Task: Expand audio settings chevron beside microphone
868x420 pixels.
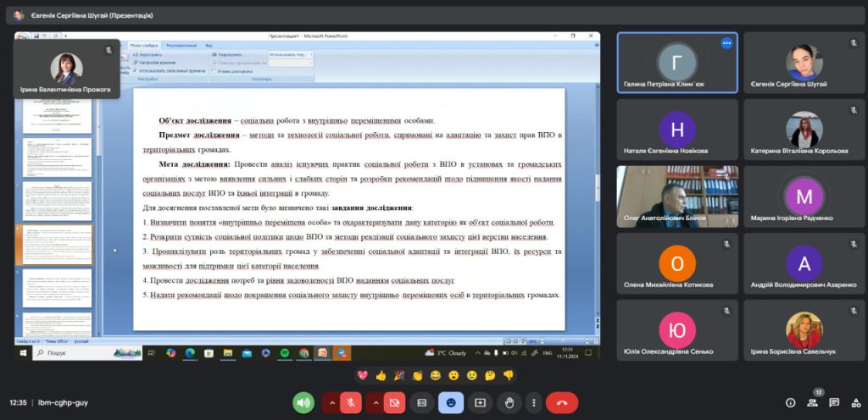Action: click(331, 402)
